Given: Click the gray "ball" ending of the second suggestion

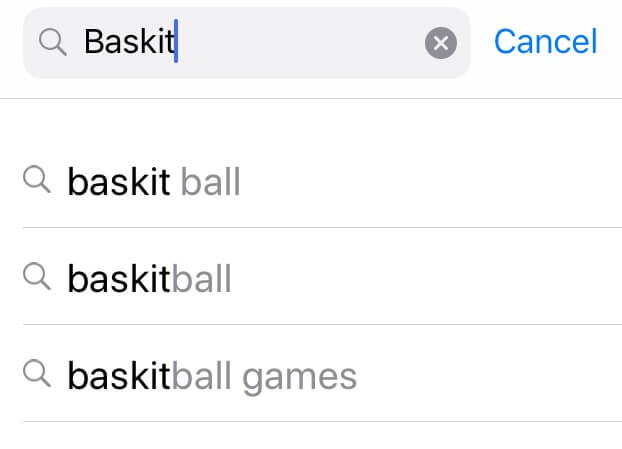Looking at the screenshot, I should pyautogui.click(x=201, y=279).
